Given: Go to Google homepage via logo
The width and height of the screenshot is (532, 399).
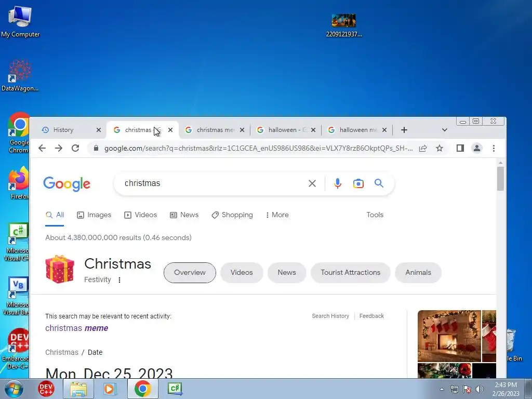Looking at the screenshot, I should (x=67, y=184).
